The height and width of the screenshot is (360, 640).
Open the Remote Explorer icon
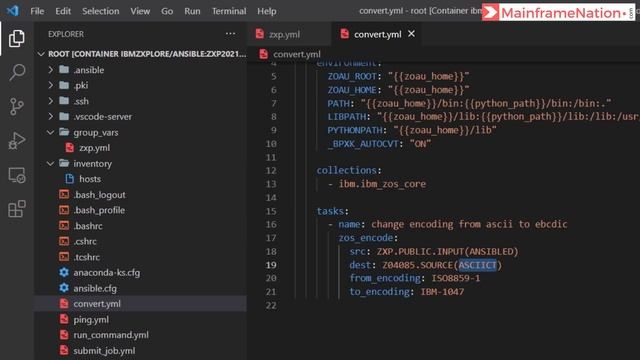(16, 175)
